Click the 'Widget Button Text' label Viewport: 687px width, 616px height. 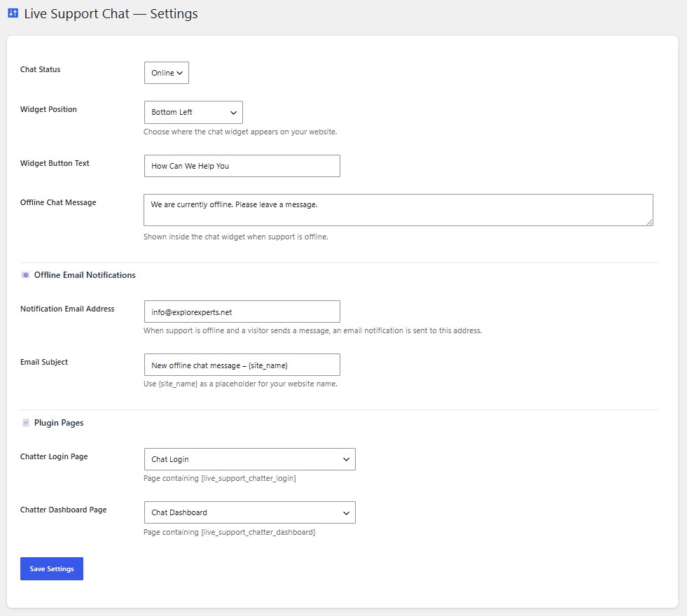[55, 163]
